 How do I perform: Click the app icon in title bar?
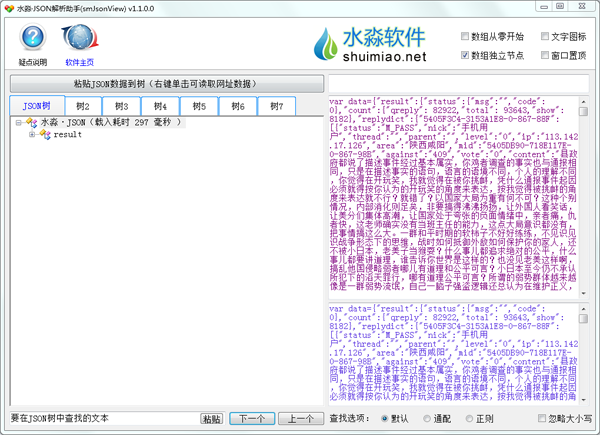(x=9, y=8)
